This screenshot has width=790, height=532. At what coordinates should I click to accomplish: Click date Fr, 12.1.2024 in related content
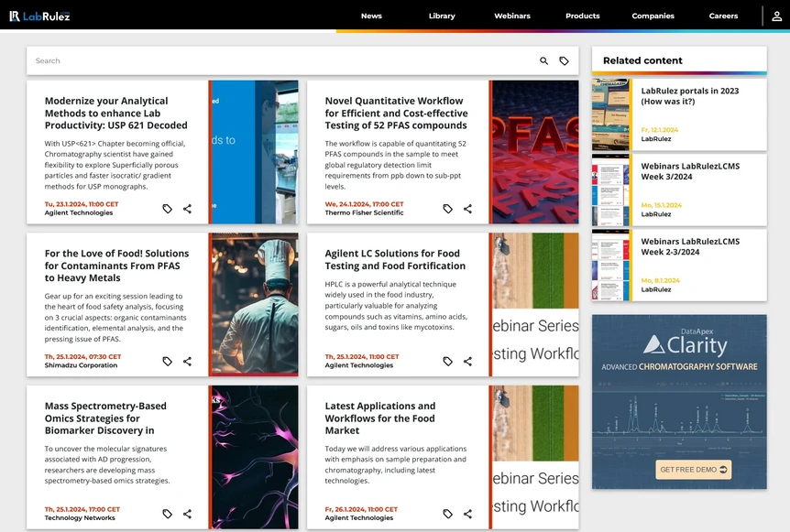tap(660, 130)
